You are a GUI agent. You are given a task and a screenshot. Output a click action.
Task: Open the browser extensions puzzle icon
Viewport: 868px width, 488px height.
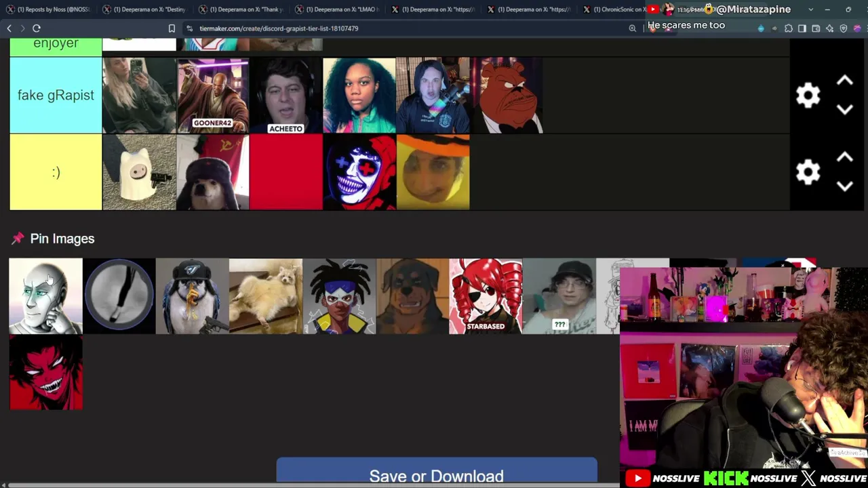pyautogui.click(x=789, y=28)
